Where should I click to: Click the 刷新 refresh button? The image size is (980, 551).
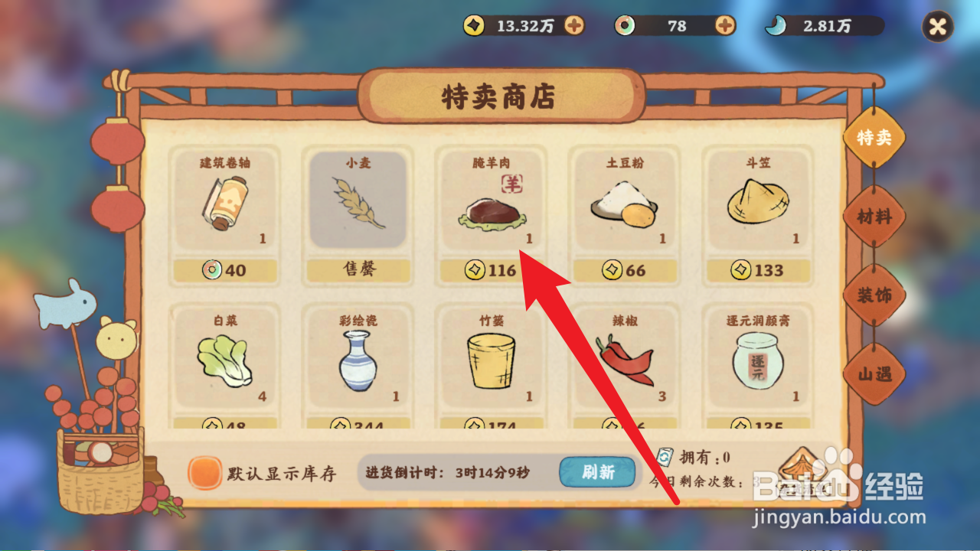(x=597, y=472)
